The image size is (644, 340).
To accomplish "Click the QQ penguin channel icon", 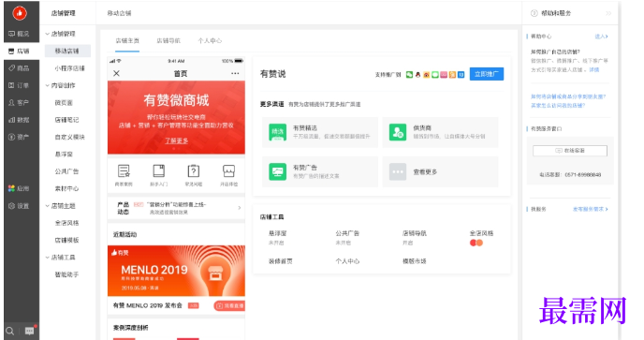I will click(x=418, y=74).
